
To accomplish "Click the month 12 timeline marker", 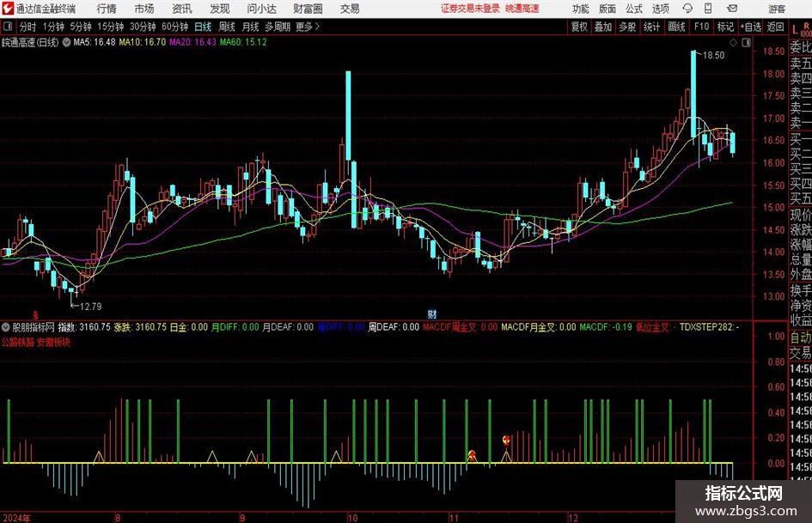I will (x=573, y=518).
